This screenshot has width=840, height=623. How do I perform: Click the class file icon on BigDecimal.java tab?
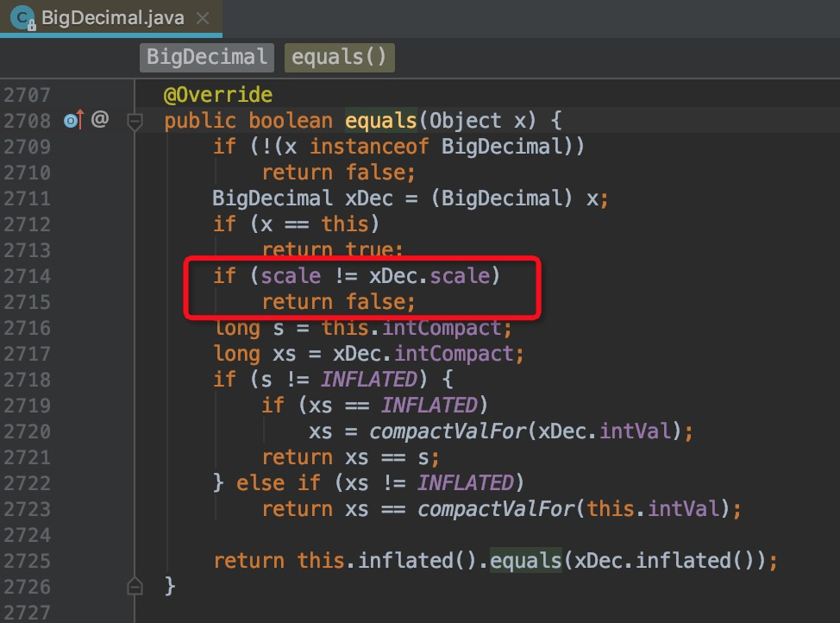tap(22, 18)
